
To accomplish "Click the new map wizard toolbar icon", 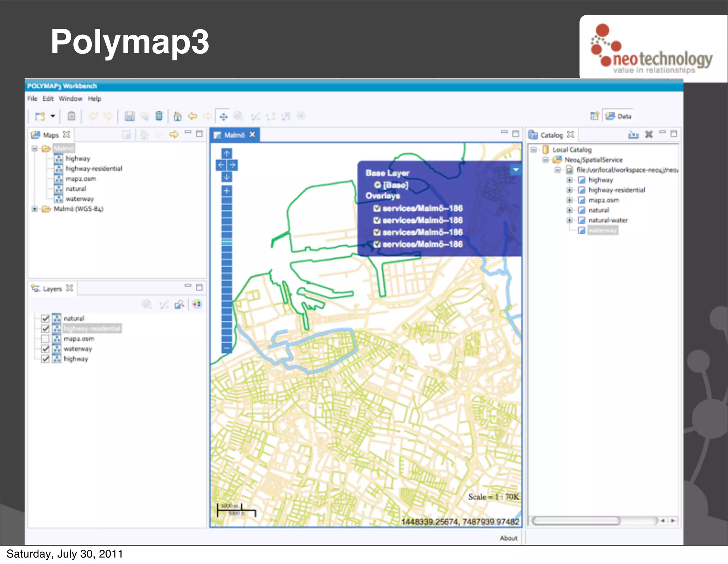I will pos(40,116).
